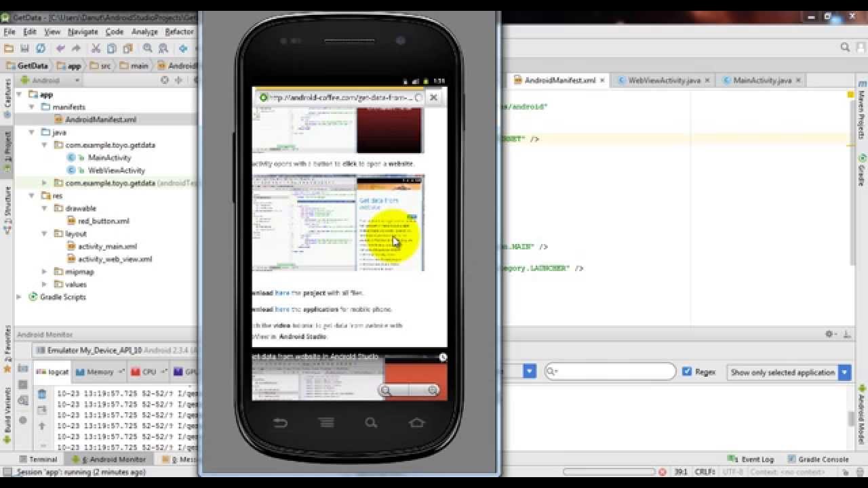Click the emulator Home hardware key

tap(416, 423)
